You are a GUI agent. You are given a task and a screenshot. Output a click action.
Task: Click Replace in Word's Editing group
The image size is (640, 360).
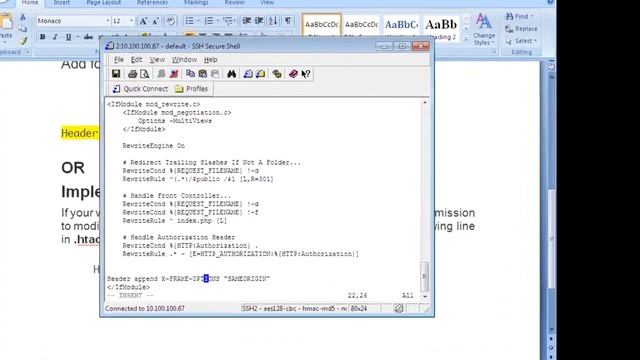(x=521, y=29)
